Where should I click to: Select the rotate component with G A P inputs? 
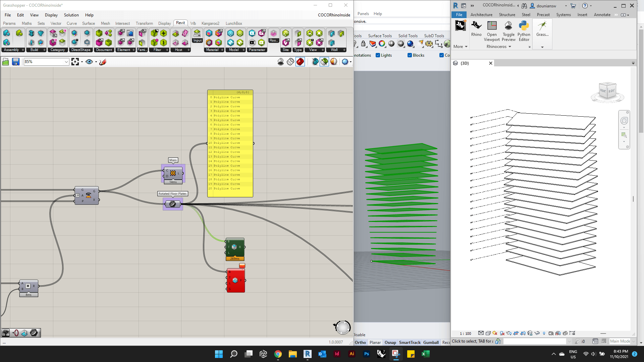tap(87, 195)
